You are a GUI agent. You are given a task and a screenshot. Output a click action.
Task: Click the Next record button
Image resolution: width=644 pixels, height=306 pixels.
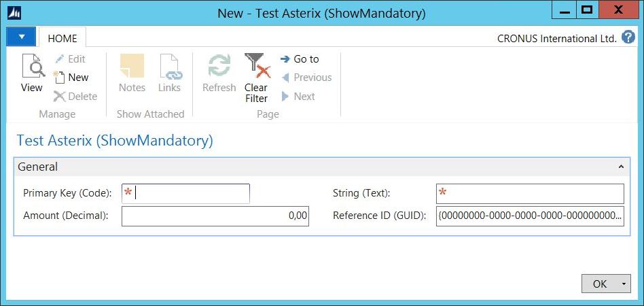[299, 97]
